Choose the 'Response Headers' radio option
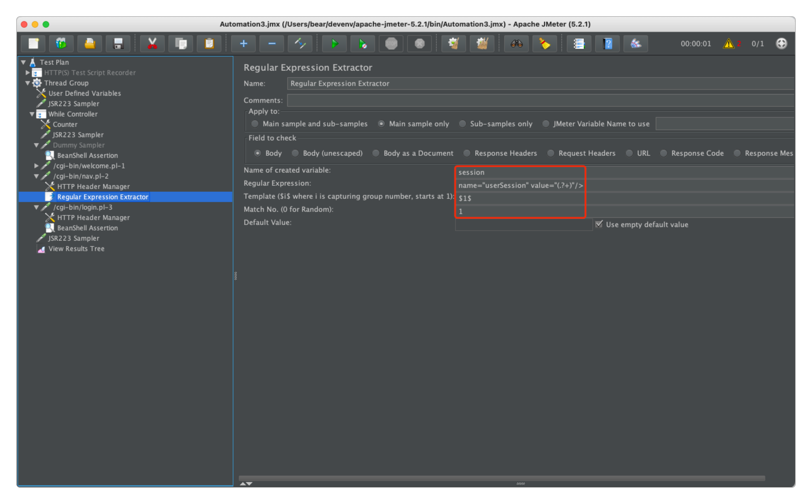Image resolution: width=812 pixels, height=504 pixels. (x=467, y=153)
